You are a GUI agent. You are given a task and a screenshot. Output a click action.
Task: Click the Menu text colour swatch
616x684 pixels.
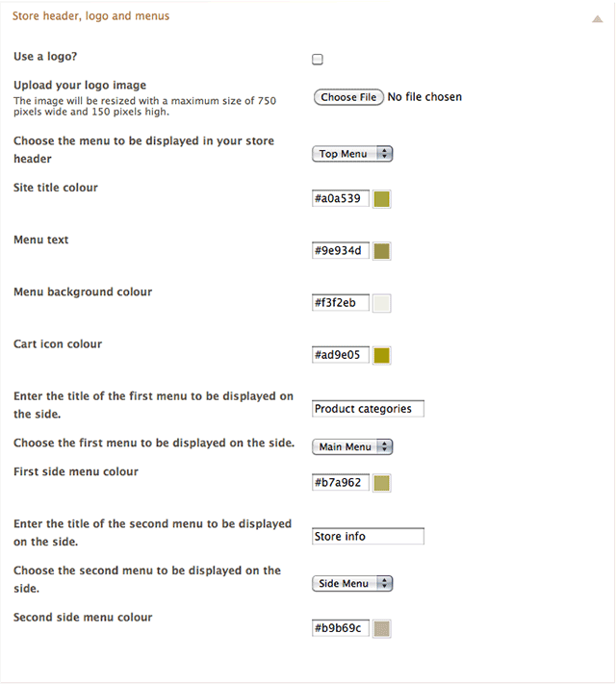click(x=381, y=251)
